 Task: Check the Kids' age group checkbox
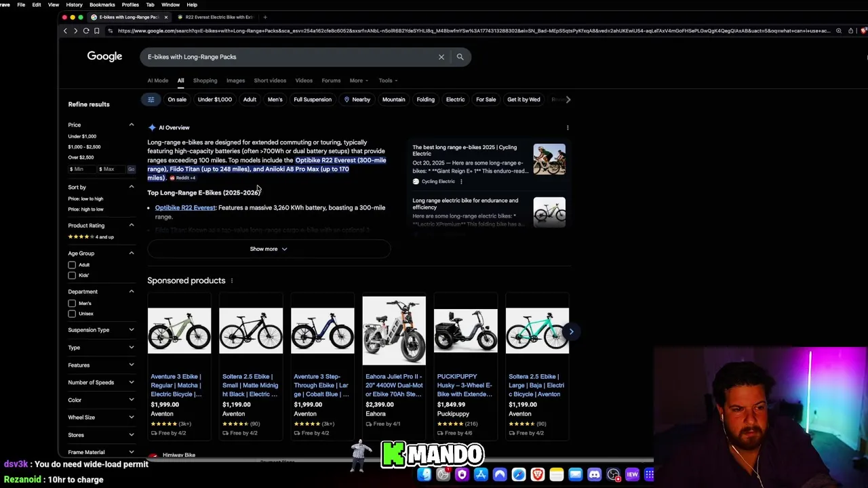[x=72, y=275]
